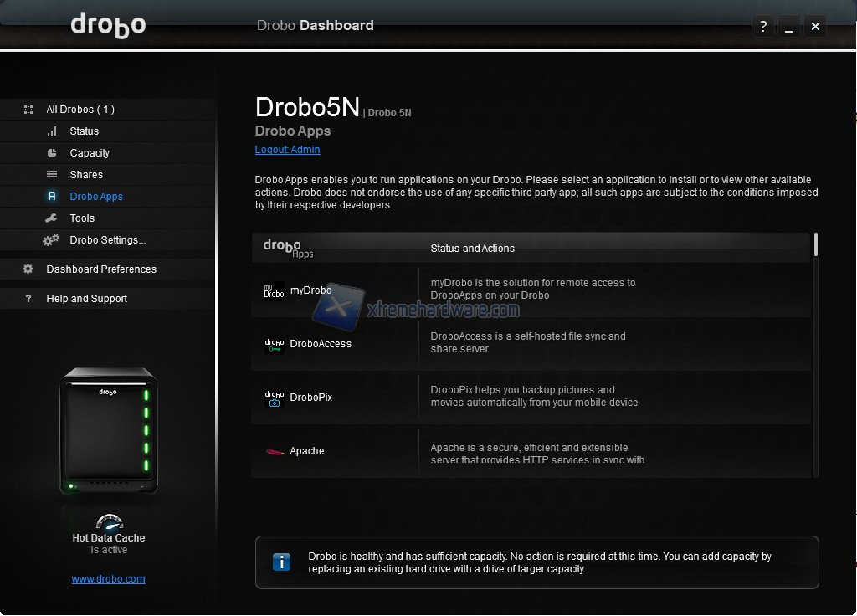This screenshot has height=616, width=857.
Task: Click the myDrobo app icon
Action: (274, 290)
